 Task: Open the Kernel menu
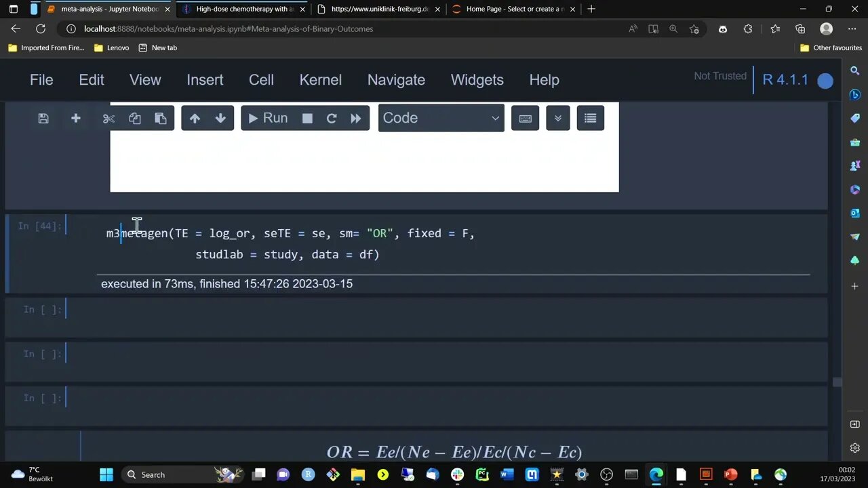pyautogui.click(x=321, y=80)
